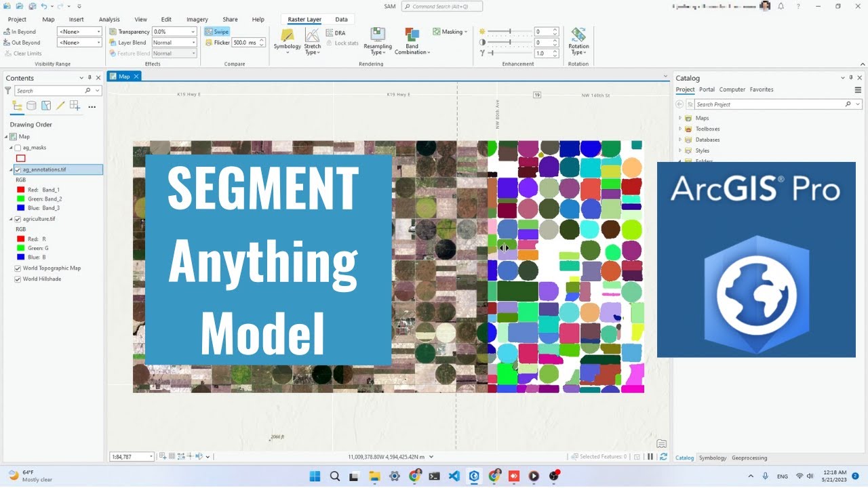Click the Undo arrow in quick access toolbar
Screen dimensions: 868x488
coord(43,6)
